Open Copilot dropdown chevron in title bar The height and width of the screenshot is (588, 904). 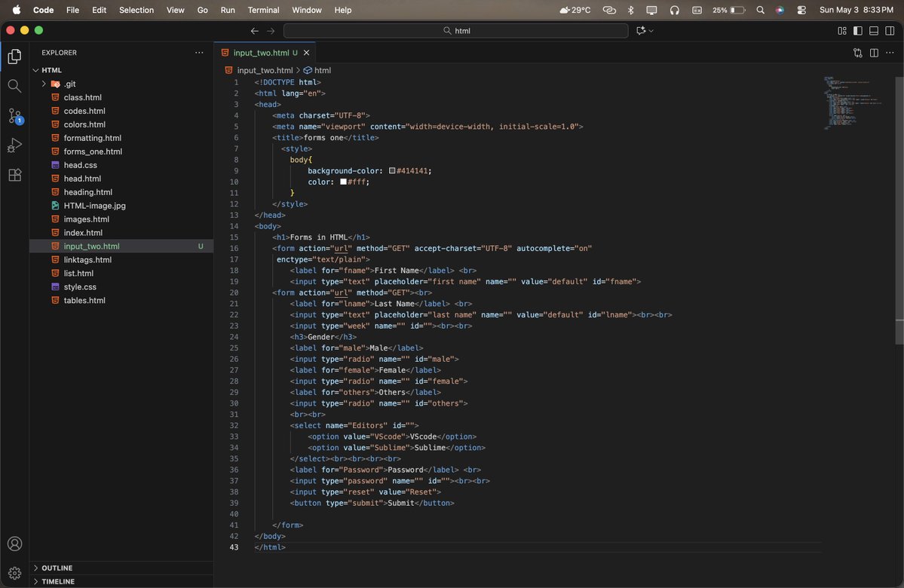[x=651, y=31]
